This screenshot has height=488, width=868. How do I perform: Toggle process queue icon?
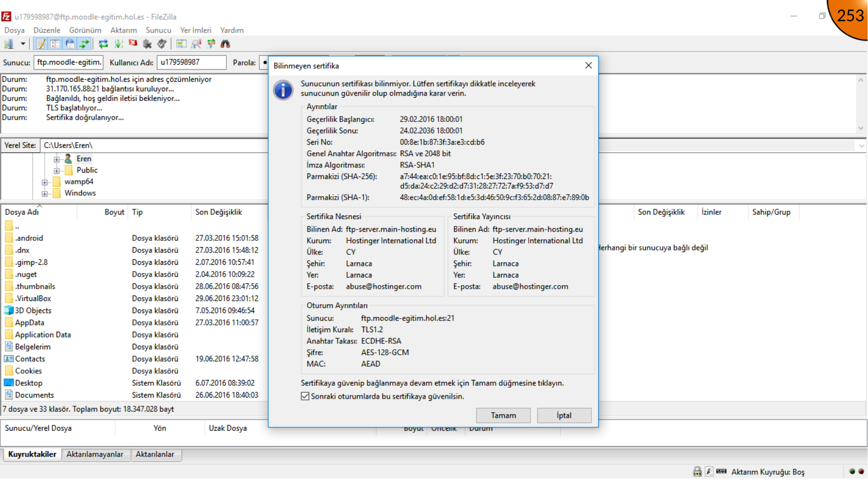(118, 44)
